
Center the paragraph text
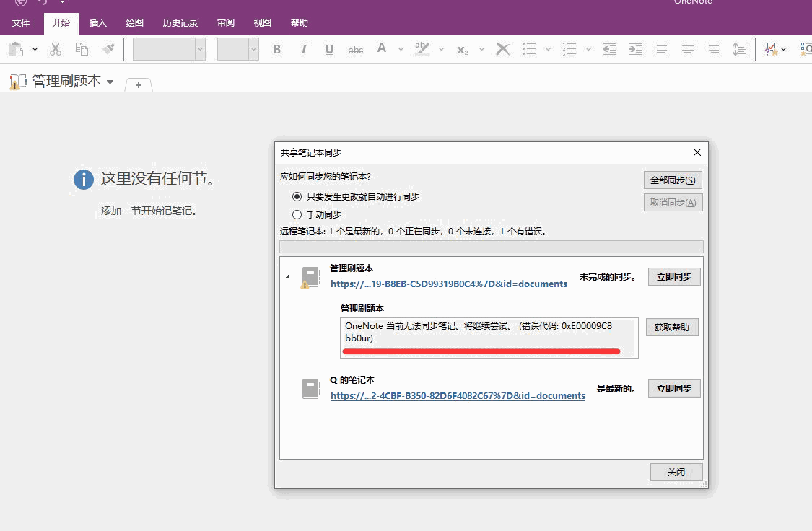[688, 49]
